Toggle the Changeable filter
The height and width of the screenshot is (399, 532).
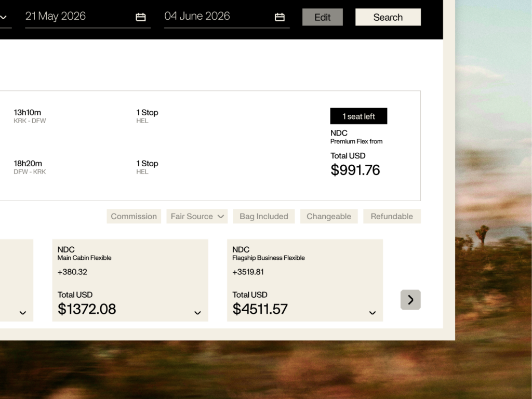[329, 216]
